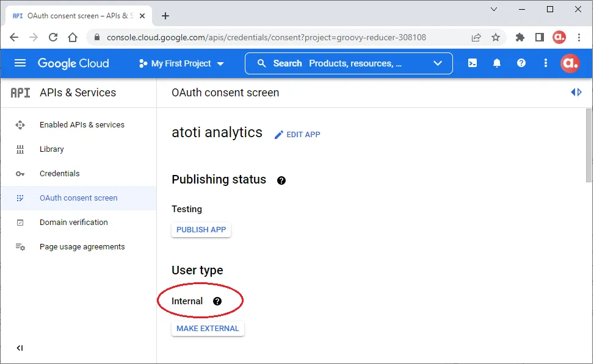Collapse the left navigation sidebar
594x364 pixels.
click(x=20, y=348)
